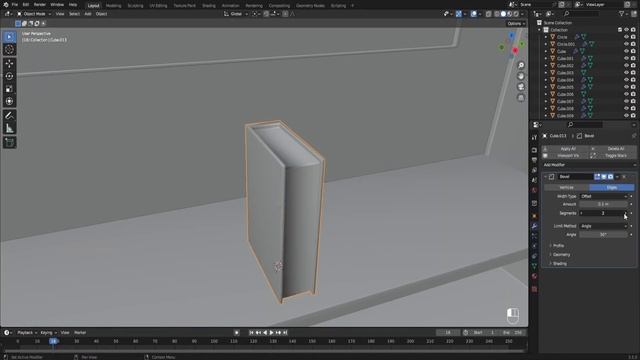640x360 pixels.
Task: Open the Modifiers wrench properties tab
Action: (x=534, y=226)
